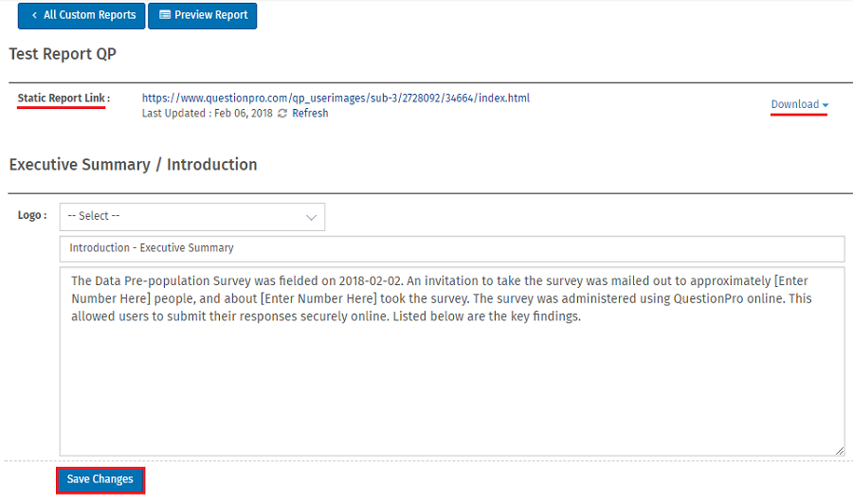Open the Download menu
The image size is (853, 504).
coord(795,105)
